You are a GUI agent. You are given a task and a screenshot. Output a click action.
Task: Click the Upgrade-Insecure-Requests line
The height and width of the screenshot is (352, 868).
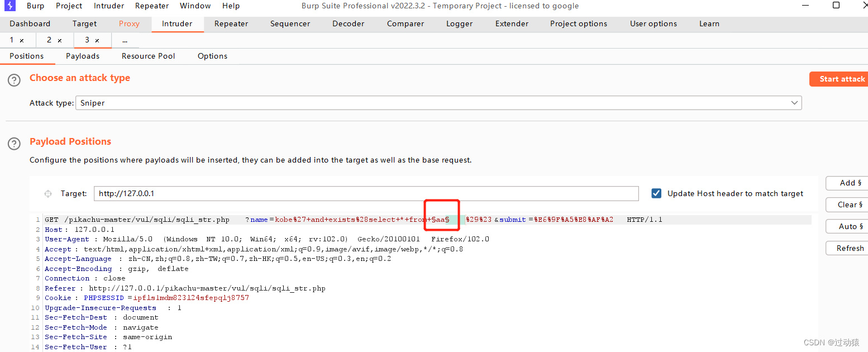pos(113,308)
